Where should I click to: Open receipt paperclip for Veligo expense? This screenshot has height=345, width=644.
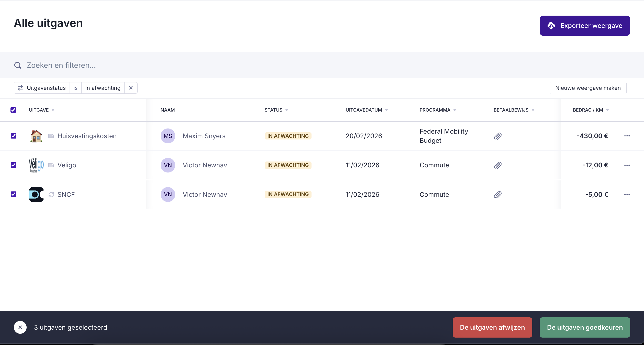pyautogui.click(x=497, y=165)
